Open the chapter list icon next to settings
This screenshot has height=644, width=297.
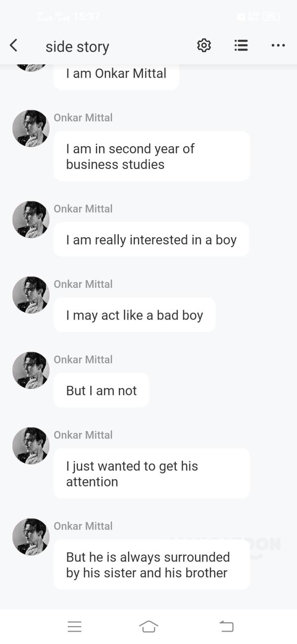click(x=241, y=45)
